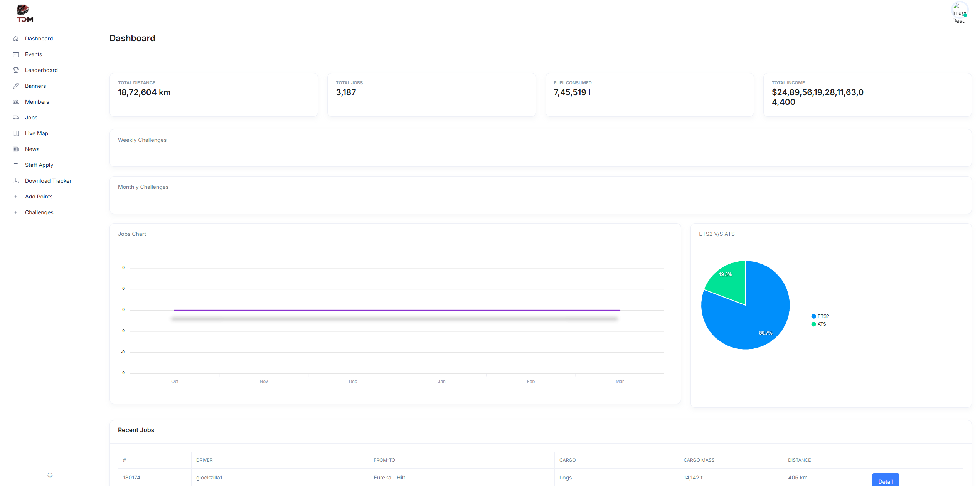Expand Challenges plus item
Image resolution: width=980 pixels, height=486 pixels.
tap(39, 212)
